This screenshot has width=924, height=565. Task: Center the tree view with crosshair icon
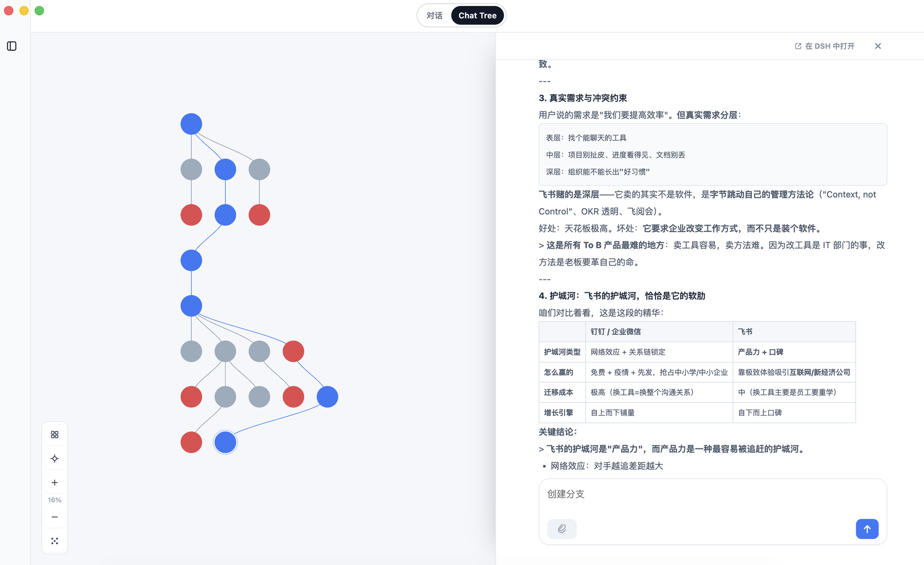[x=54, y=459]
